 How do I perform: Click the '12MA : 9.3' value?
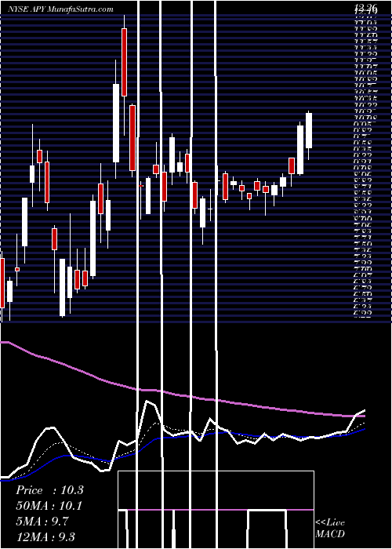coord(45,537)
